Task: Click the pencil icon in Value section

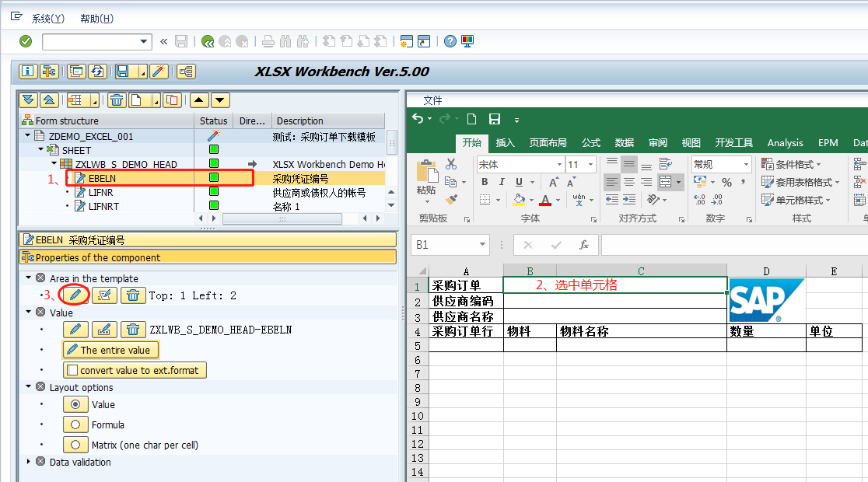Action: click(75, 330)
